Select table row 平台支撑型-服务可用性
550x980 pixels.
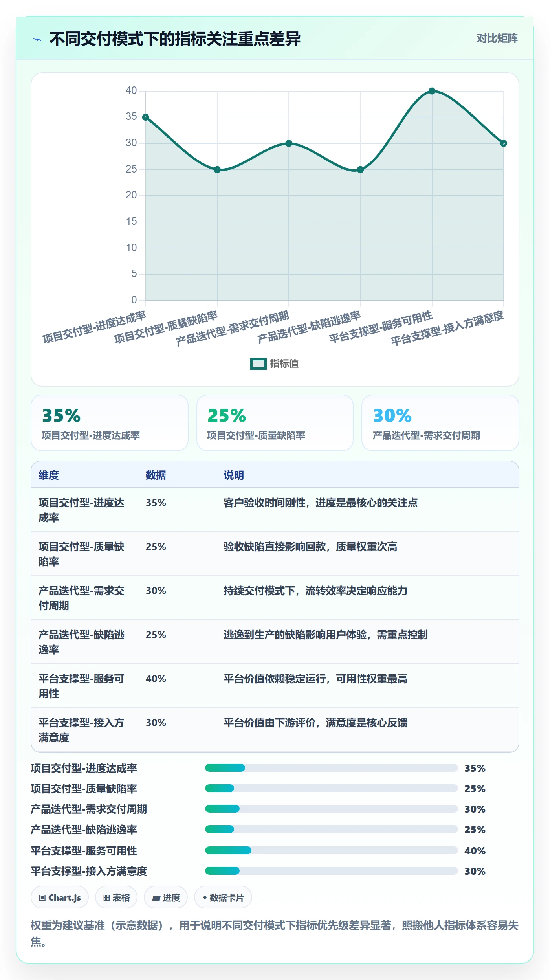coord(275,686)
